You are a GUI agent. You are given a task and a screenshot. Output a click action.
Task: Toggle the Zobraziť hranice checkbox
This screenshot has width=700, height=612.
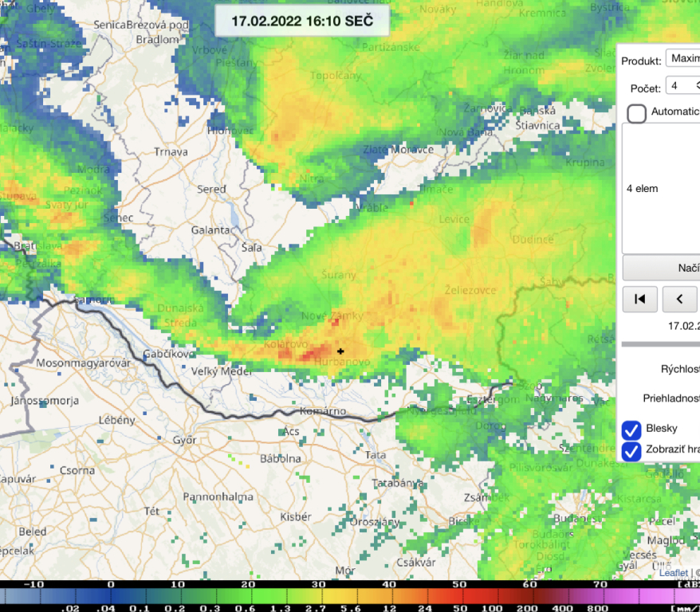(631, 451)
